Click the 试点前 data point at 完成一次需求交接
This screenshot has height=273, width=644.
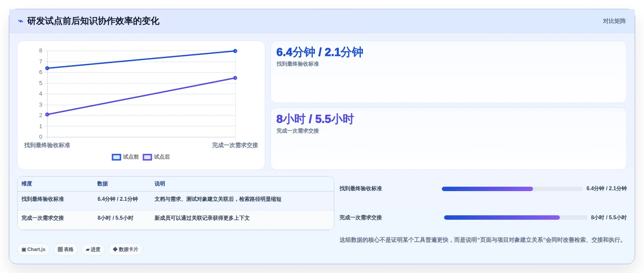tap(235, 51)
